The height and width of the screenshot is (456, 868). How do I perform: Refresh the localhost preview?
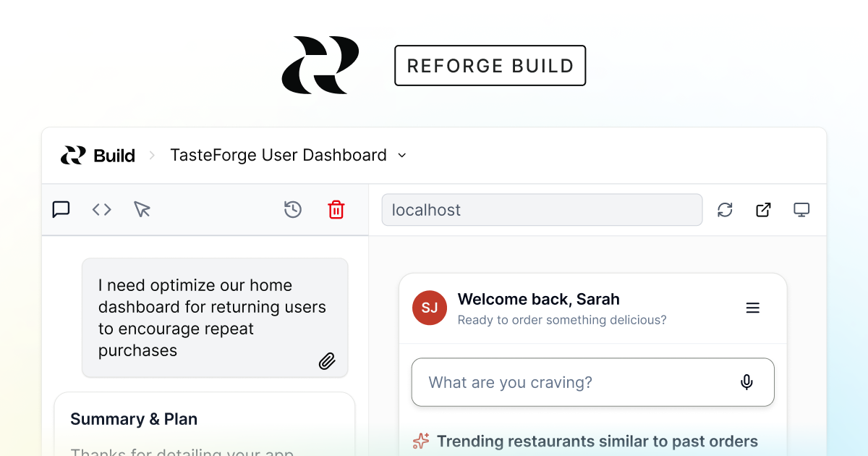pos(725,209)
